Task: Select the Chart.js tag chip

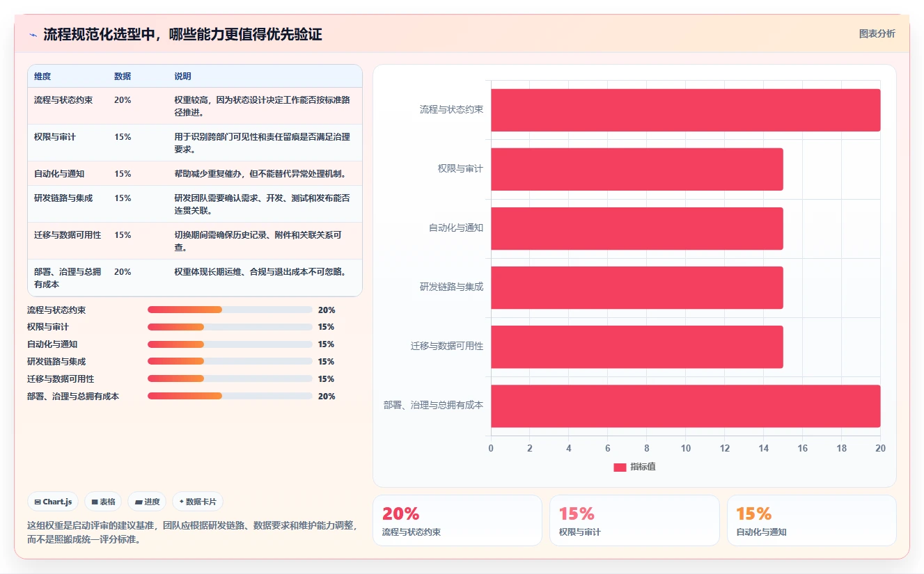Action: [x=53, y=502]
